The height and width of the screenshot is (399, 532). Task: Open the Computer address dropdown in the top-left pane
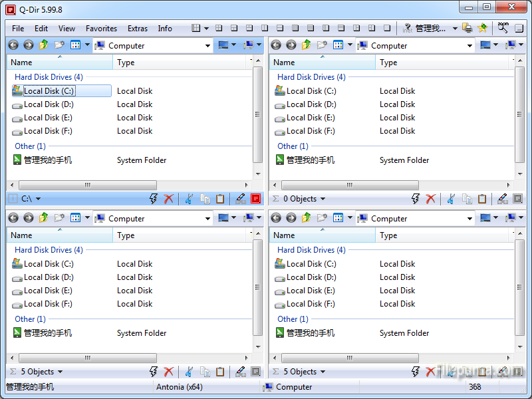click(x=207, y=46)
